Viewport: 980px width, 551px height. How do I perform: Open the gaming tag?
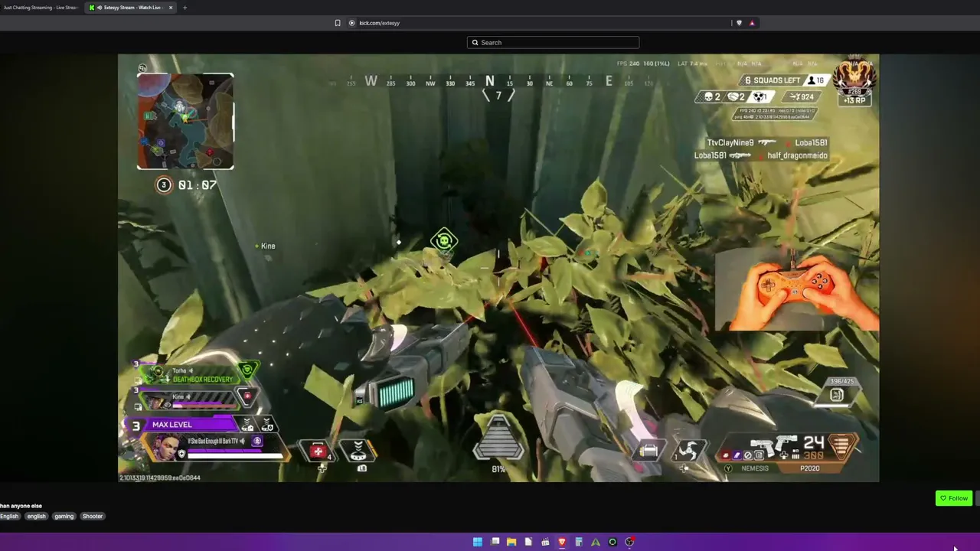(x=64, y=517)
